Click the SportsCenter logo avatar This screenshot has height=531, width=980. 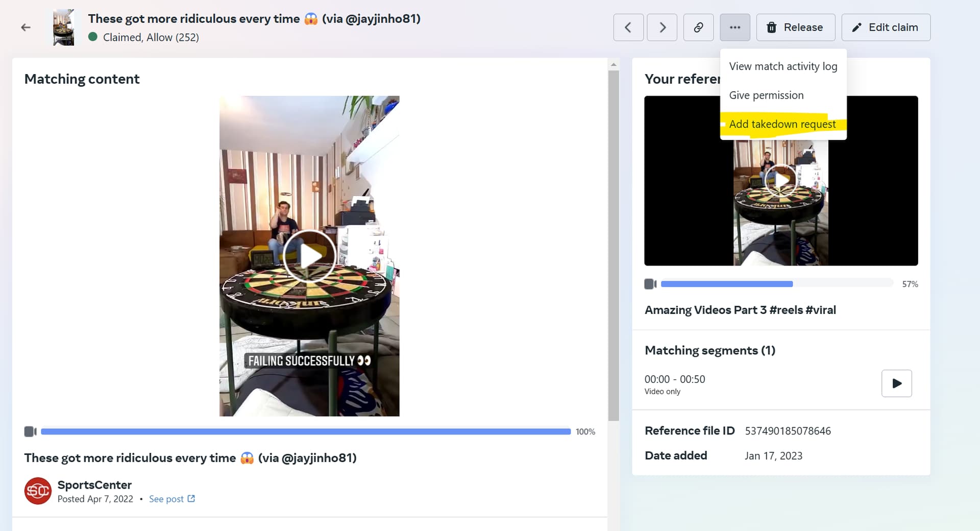(38, 491)
